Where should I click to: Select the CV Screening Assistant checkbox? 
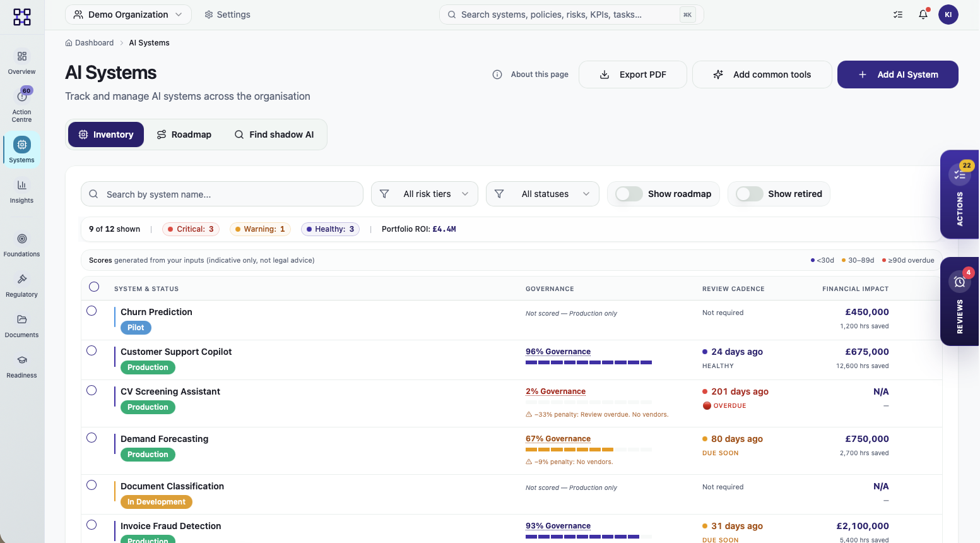[92, 390]
